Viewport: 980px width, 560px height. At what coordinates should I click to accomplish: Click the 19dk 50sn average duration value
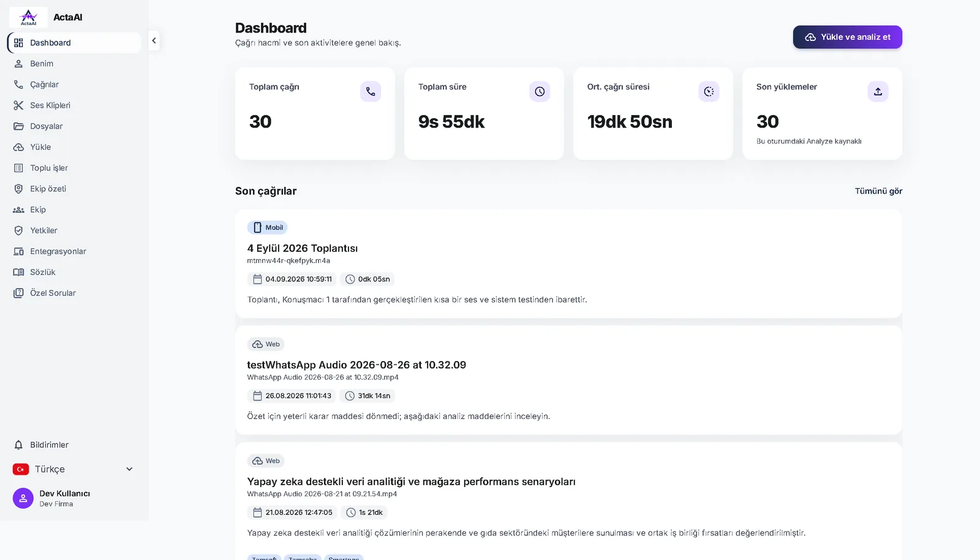[x=630, y=121]
